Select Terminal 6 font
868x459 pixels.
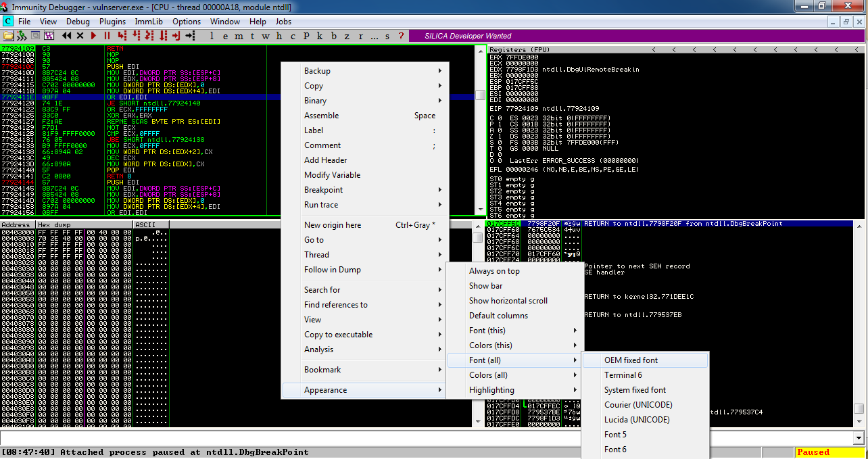point(623,375)
